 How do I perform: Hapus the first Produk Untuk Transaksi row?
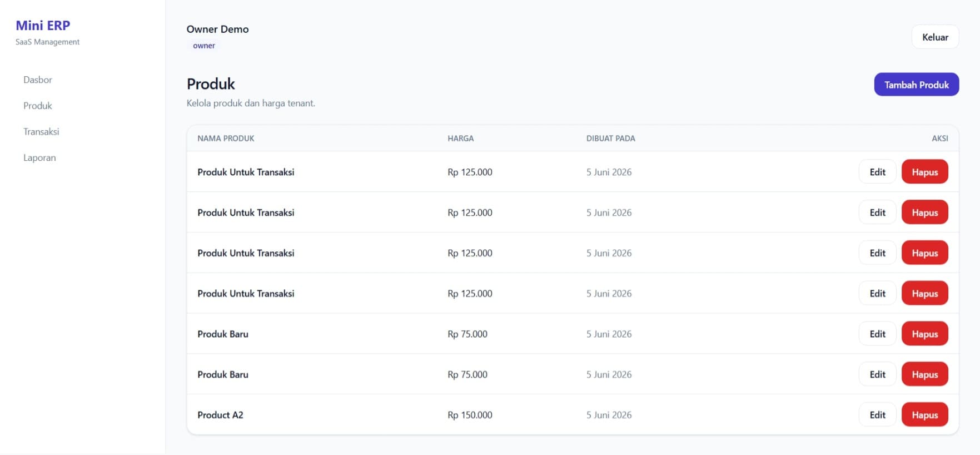pos(924,172)
